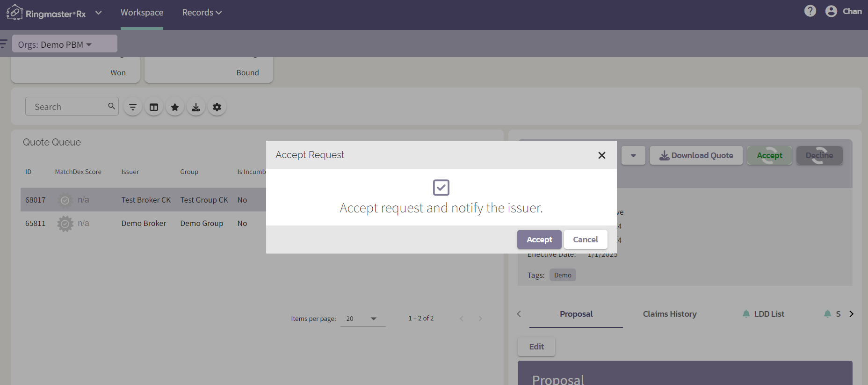This screenshot has width=868, height=385.
Task: Click the MatchDex badge for row 65811
Action: [x=65, y=224]
